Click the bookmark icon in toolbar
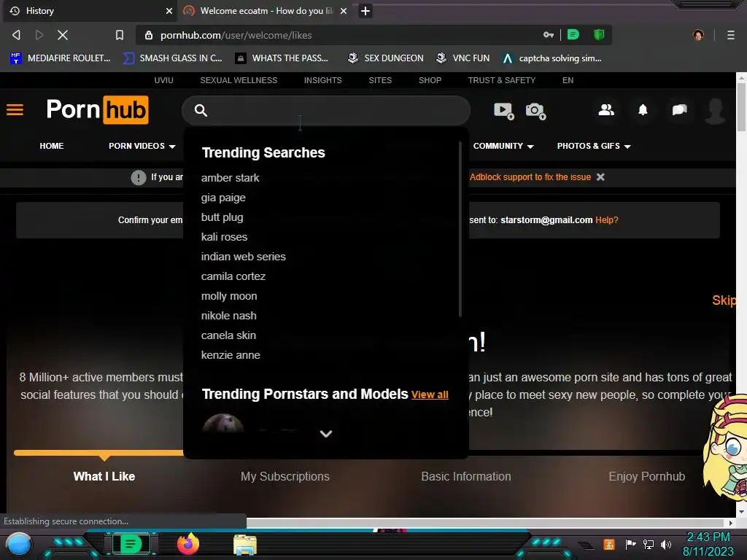This screenshot has width=747, height=560. coord(120,35)
